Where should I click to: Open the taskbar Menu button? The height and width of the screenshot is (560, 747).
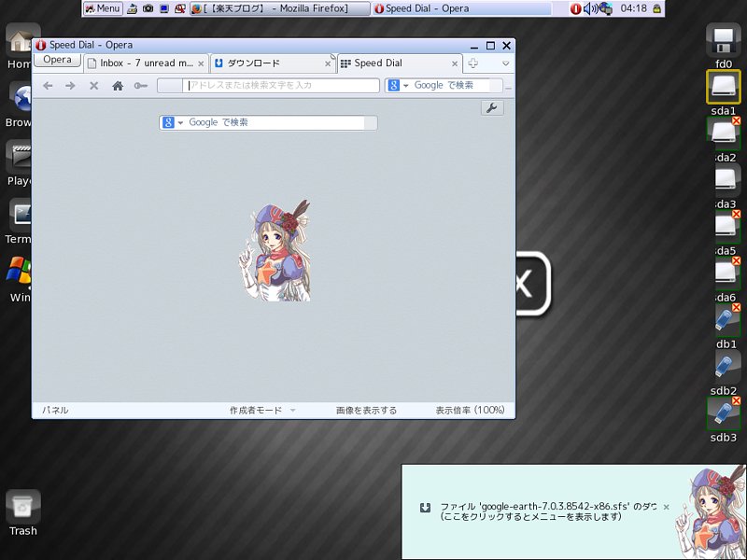coord(103,8)
